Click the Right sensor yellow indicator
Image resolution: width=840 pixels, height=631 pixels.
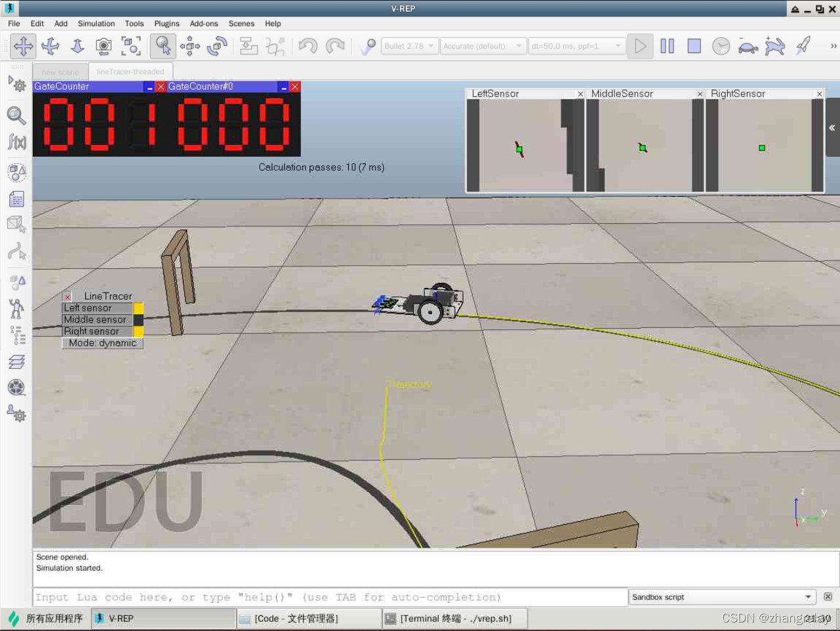click(138, 331)
